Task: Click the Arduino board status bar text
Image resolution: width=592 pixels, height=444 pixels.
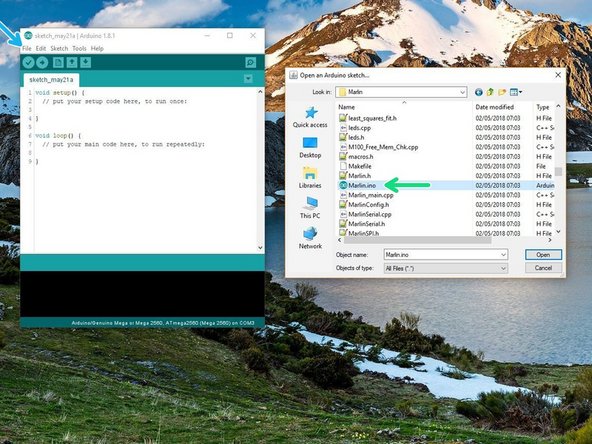Action: click(x=163, y=323)
